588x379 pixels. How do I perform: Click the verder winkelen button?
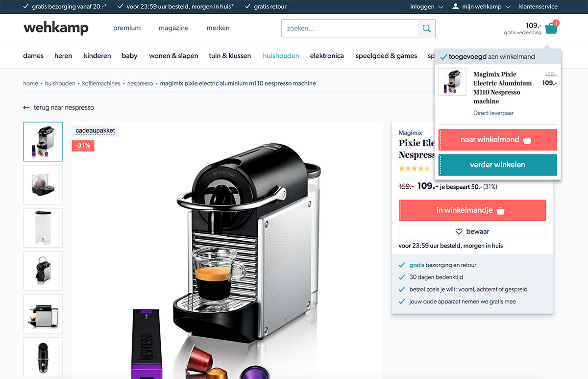[x=497, y=165]
